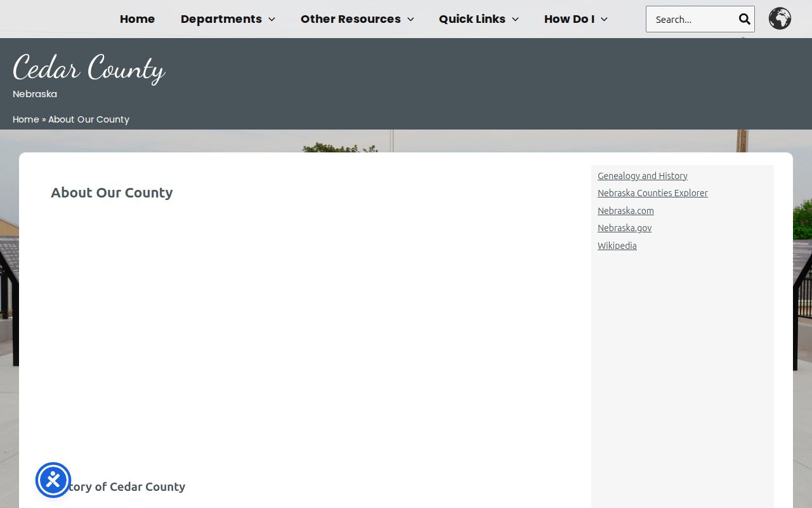Visit the Nebraska.com link
This screenshot has width=812, height=508.
pyautogui.click(x=625, y=211)
